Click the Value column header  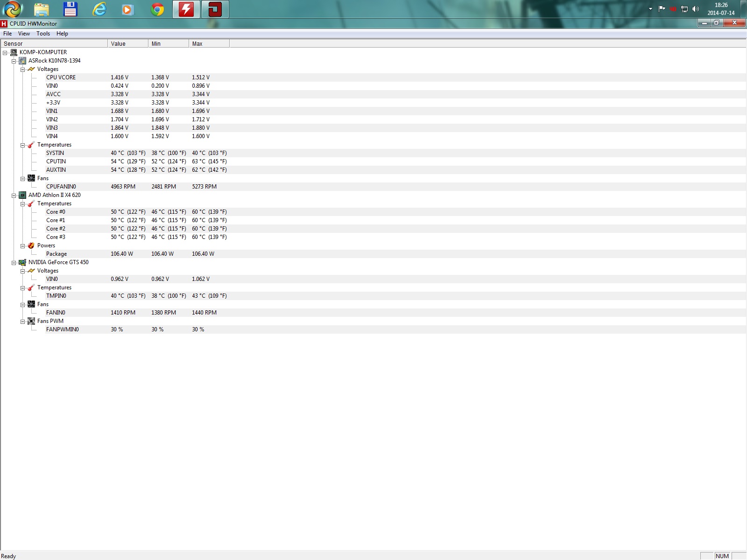coord(128,43)
